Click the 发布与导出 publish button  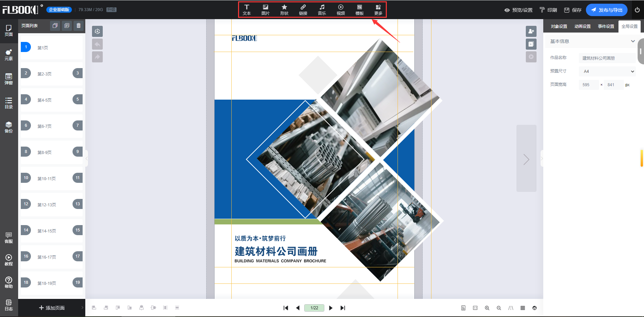[x=606, y=10]
